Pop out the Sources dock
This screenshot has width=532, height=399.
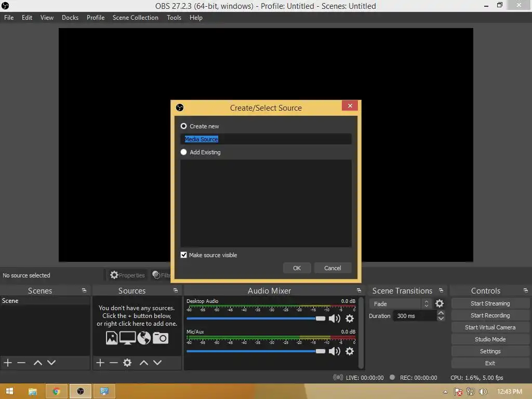[176, 291]
